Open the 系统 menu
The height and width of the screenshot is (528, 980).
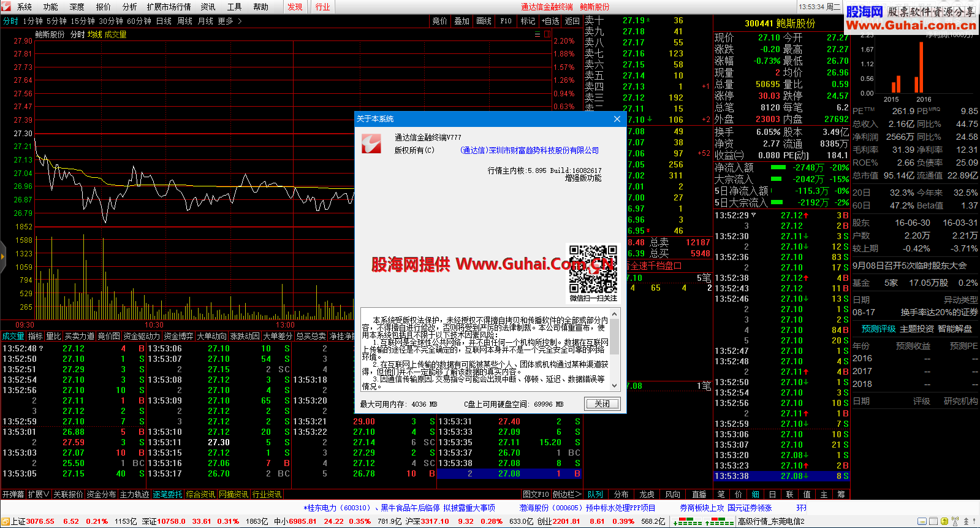click(x=25, y=7)
